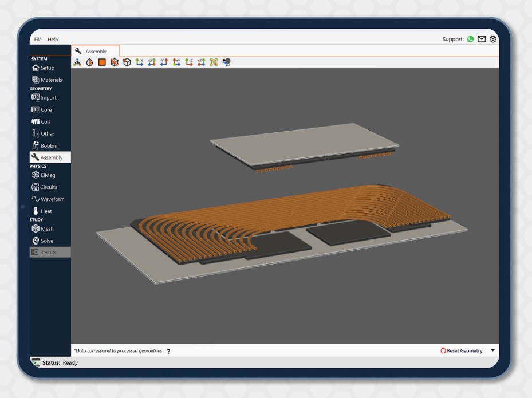Toggle the droplet shading mode icon

pos(89,62)
